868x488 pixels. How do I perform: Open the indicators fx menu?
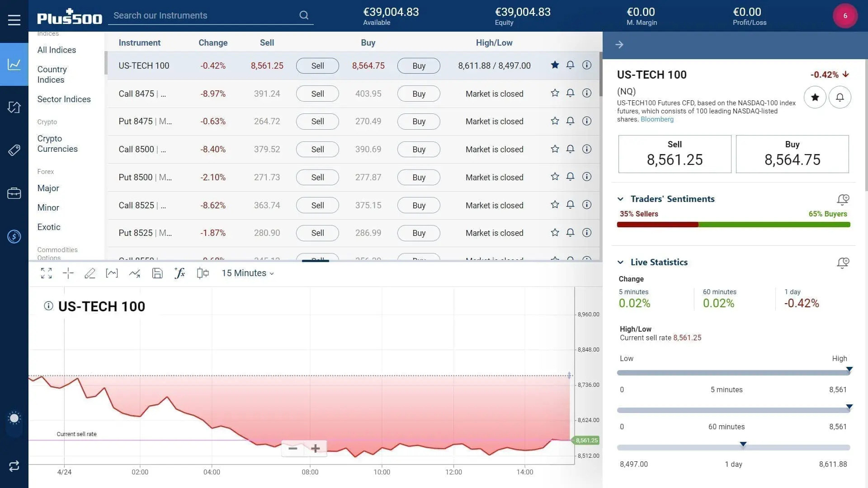point(179,273)
